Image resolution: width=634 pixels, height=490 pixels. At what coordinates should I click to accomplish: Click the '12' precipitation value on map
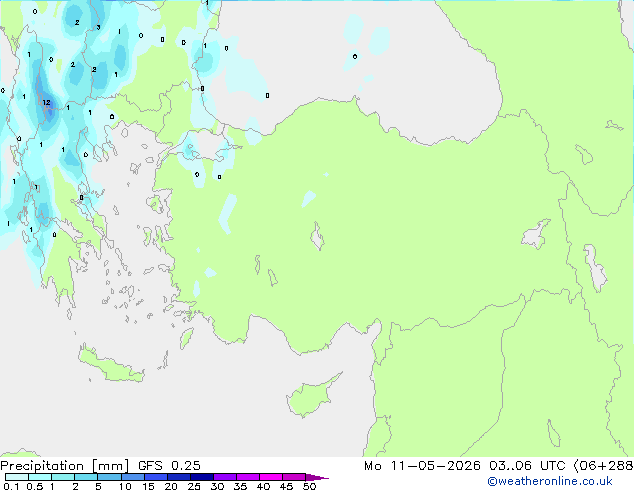click(46, 103)
